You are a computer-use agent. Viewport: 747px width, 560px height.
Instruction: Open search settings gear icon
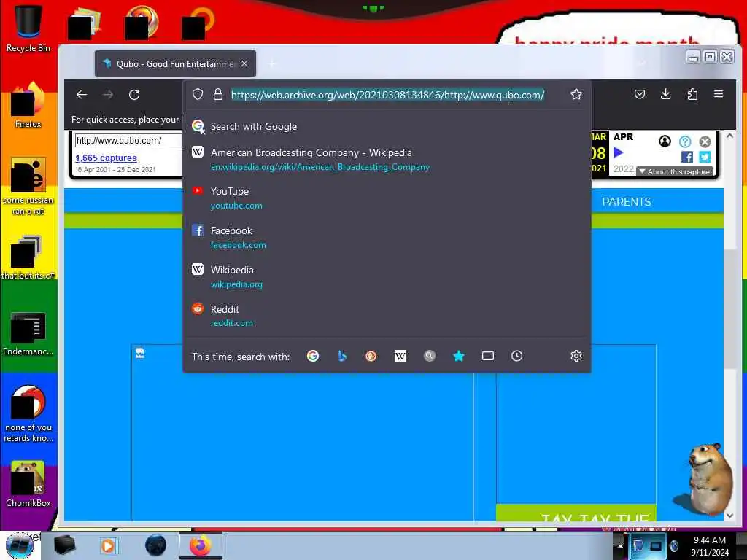pos(576,356)
